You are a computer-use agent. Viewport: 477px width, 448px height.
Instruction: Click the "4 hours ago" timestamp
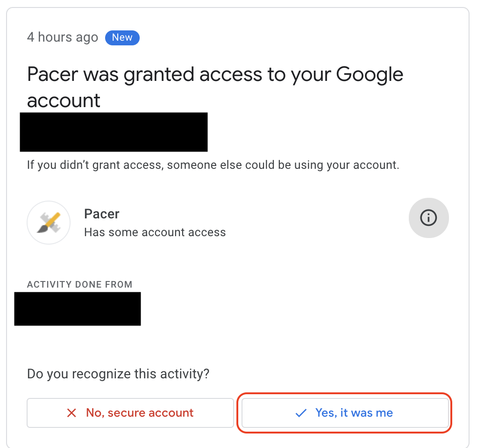click(63, 37)
